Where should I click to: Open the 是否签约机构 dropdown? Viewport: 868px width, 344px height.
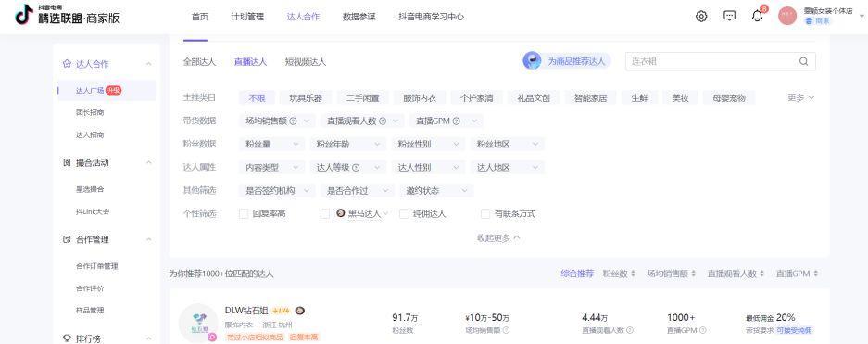[x=277, y=191]
